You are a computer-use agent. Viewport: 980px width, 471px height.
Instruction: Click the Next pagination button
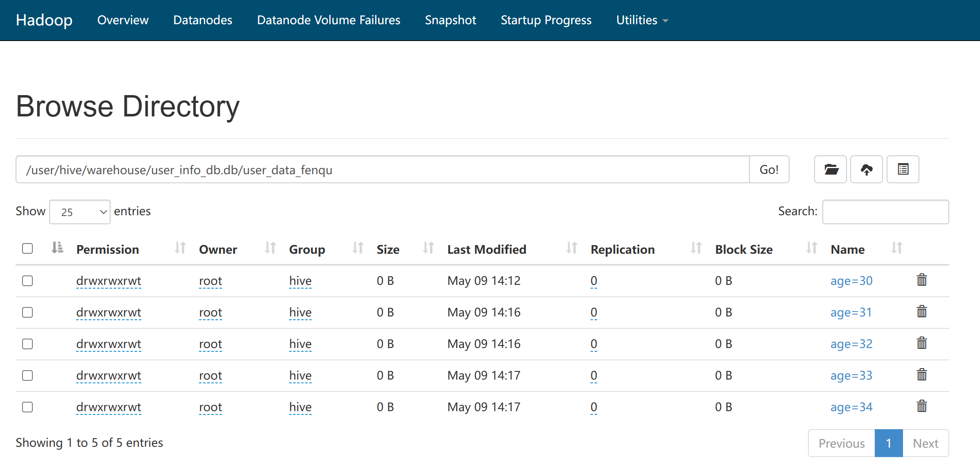pyautogui.click(x=925, y=443)
